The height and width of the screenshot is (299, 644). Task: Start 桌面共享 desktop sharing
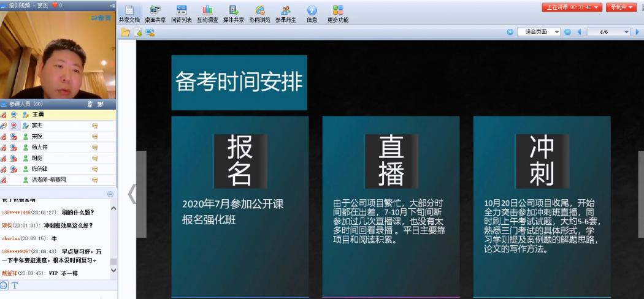[155, 13]
